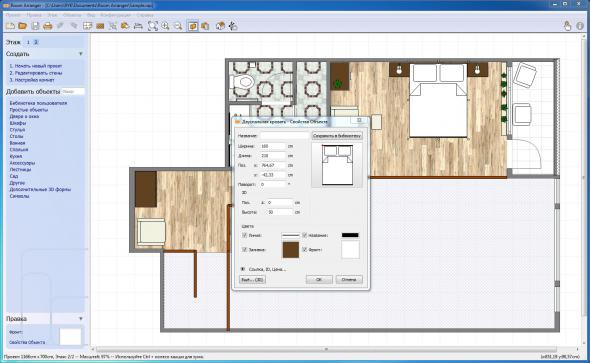Click the zoom-to-fit icon with corner brackets
The width and height of the screenshot is (590, 363).
[x=153, y=26]
